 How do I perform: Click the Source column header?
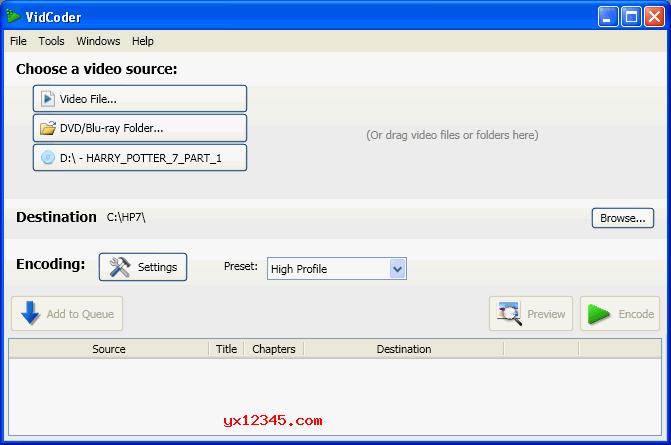point(109,349)
